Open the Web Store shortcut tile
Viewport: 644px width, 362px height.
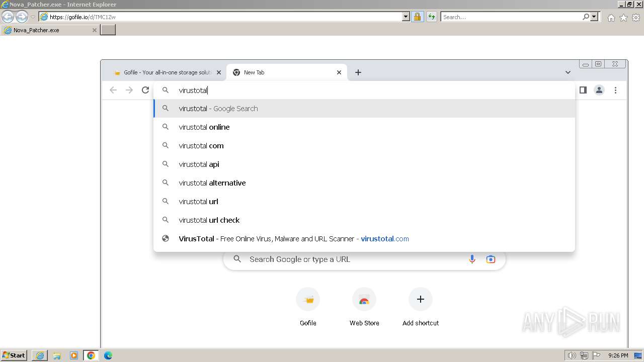(364, 308)
